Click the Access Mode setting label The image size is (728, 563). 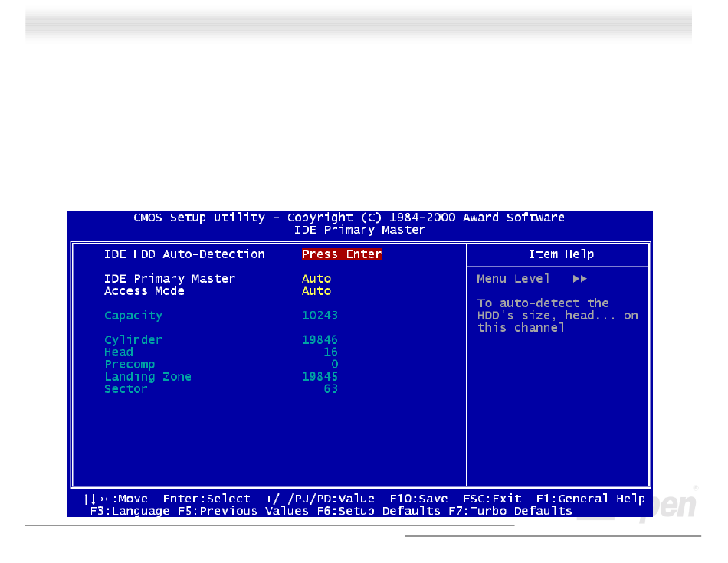click(144, 291)
